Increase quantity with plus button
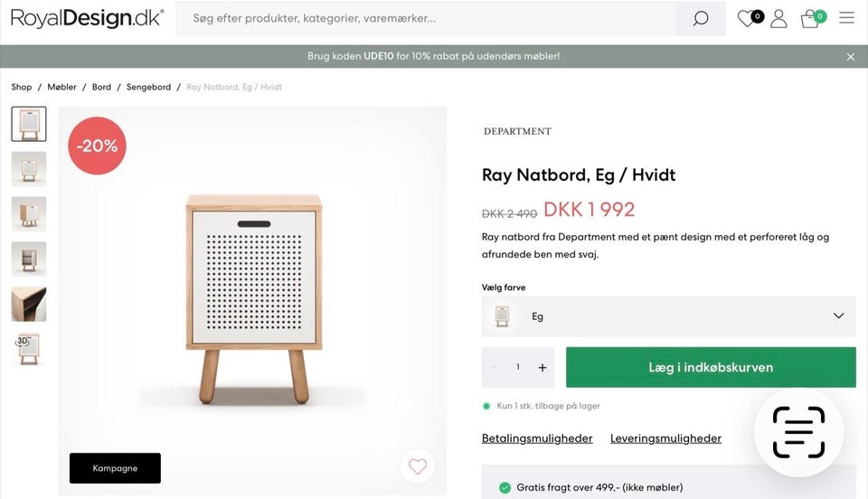 coord(542,367)
